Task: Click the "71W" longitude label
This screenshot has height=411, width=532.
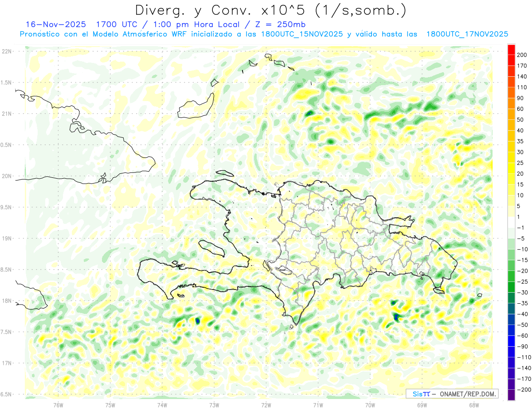Action: [x=318, y=405]
